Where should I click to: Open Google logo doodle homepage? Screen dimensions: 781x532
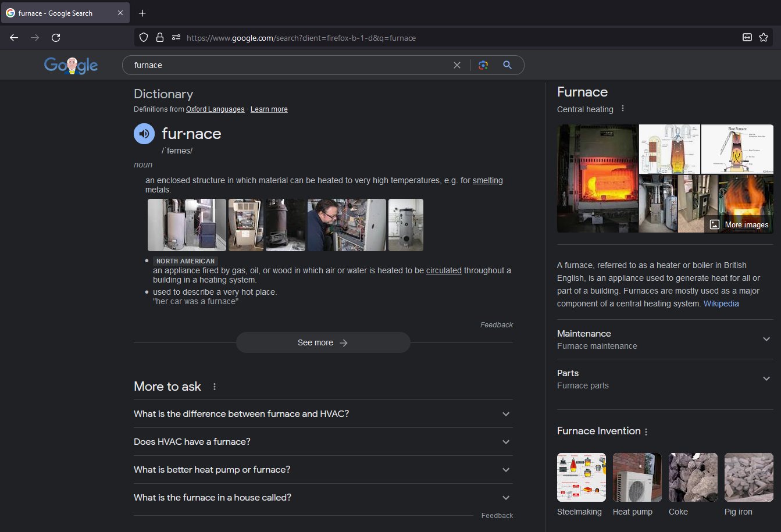point(71,65)
